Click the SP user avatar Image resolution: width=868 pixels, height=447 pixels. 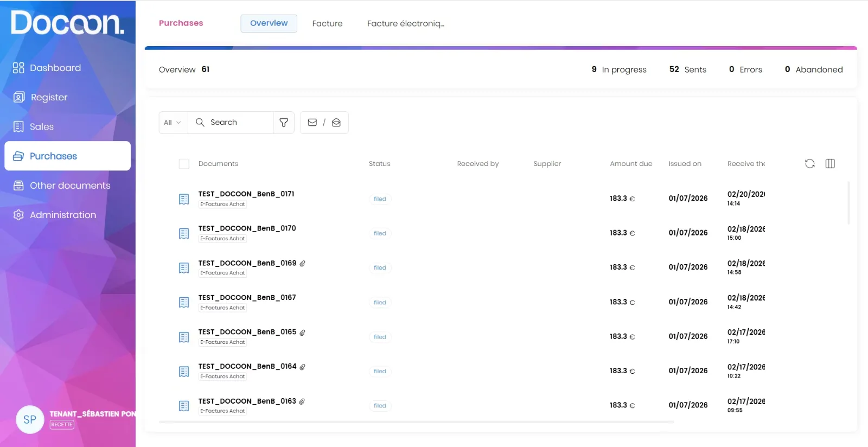pyautogui.click(x=30, y=419)
